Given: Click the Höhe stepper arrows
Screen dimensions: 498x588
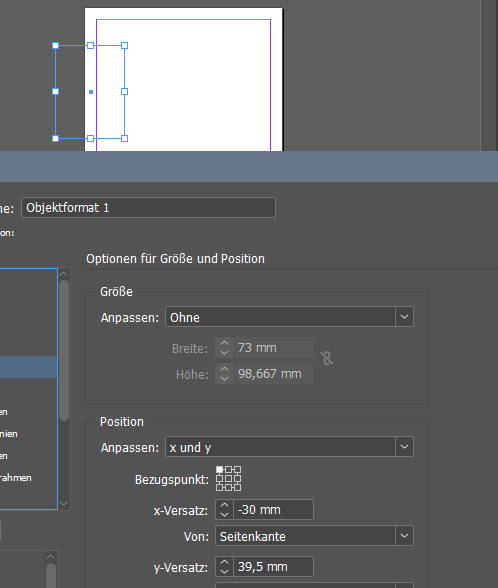Looking at the screenshot, I should pyautogui.click(x=224, y=374).
